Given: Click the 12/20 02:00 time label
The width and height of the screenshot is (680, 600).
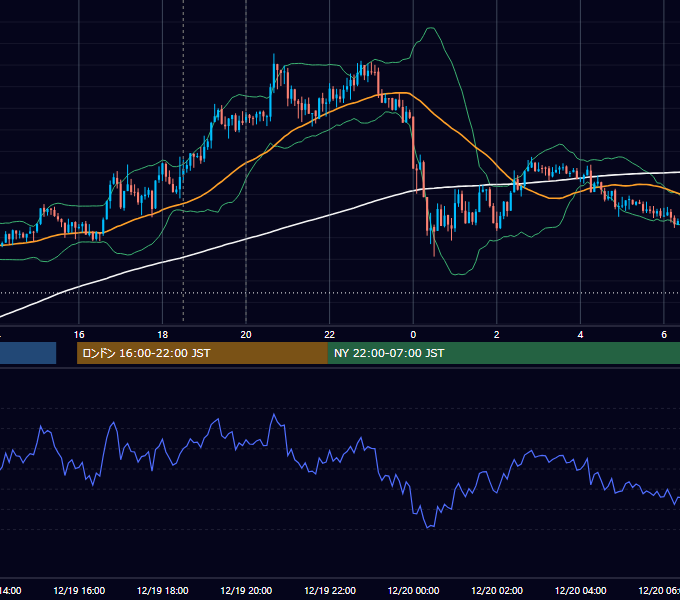Looking at the screenshot, I should click(x=497, y=590).
